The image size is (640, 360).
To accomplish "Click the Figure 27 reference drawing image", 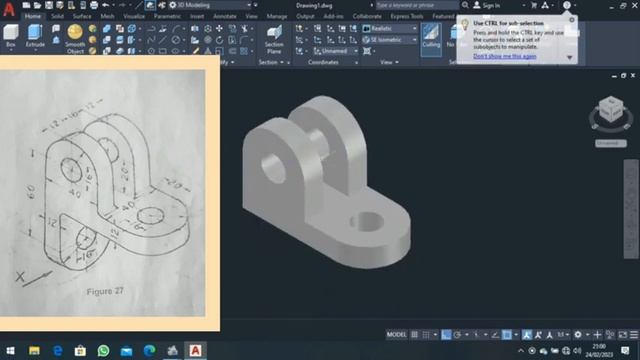I will coord(102,193).
